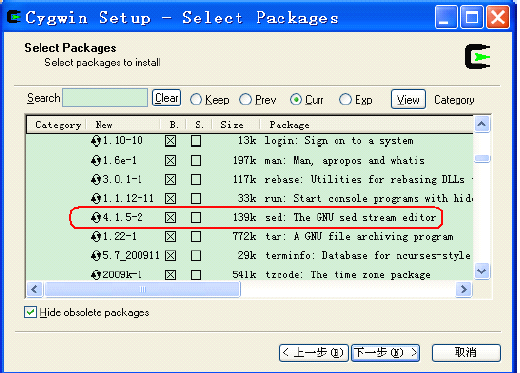The image size is (520, 373).
Task: Select the 'tzcode: The time zone package' text
Action: [348, 275]
